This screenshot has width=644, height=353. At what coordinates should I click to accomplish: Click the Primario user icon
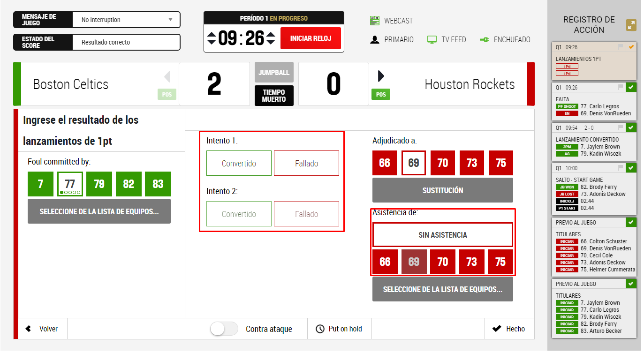tap(374, 40)
